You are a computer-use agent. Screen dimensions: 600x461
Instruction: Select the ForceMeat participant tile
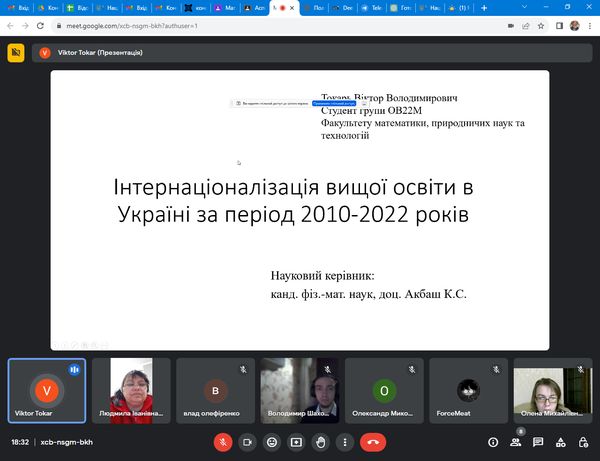(x=467, y=391)
